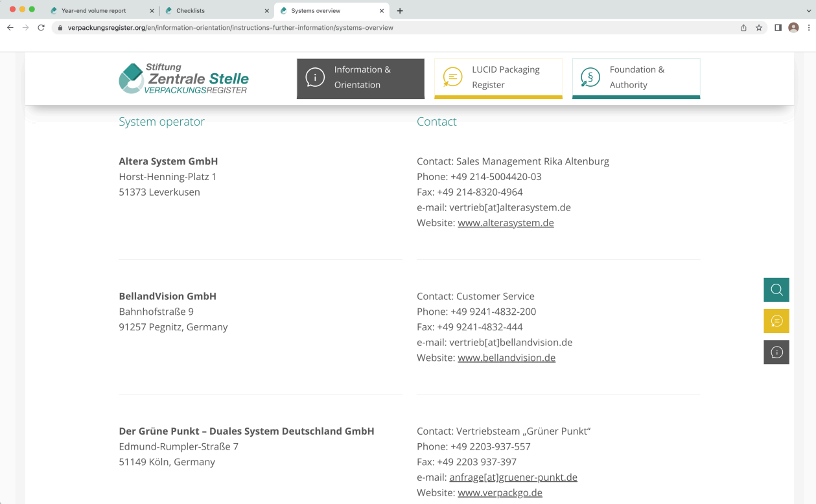Open the www.bellandvision.de website link
816x504 pixels.
tap(506, 358)
